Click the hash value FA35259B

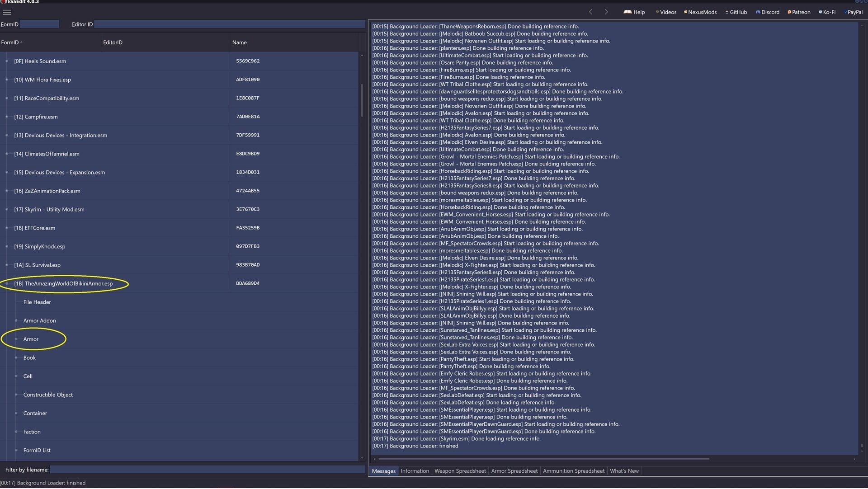click(x=248, y=228)
